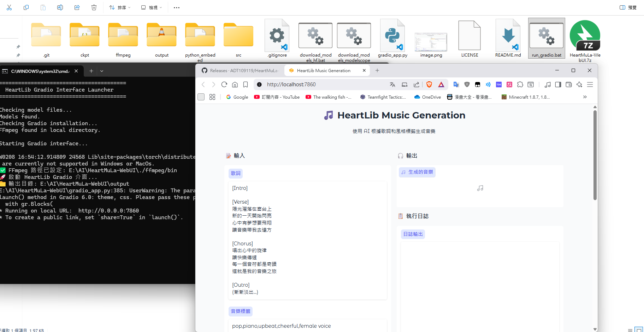Select the HeartMuLa-WebUI.7z archive

coord(585,40)
